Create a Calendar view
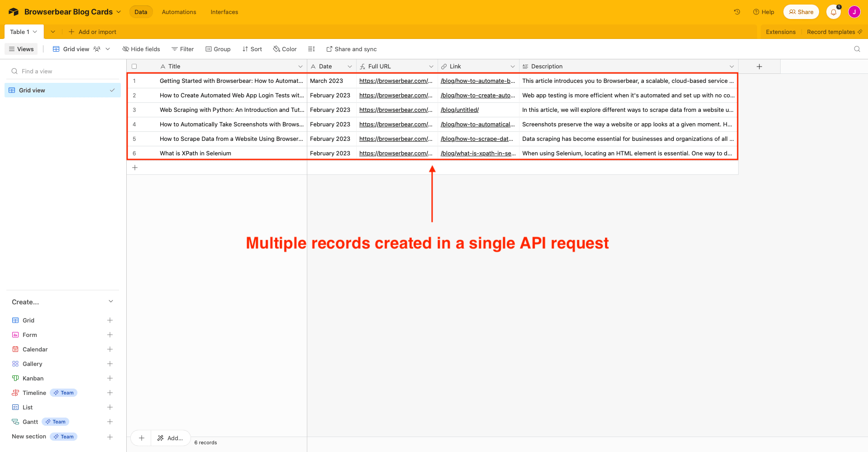 click(x=35, y=349)
